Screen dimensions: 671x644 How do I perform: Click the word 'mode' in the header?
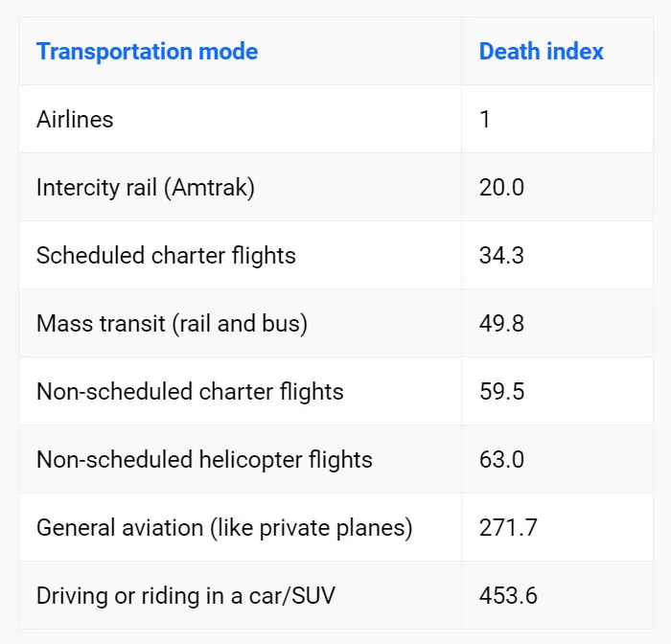228,52
